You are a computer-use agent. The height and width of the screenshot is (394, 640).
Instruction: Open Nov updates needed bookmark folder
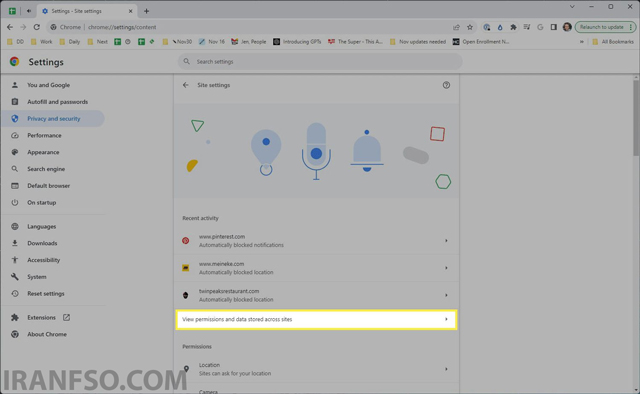tap(418, 42)
